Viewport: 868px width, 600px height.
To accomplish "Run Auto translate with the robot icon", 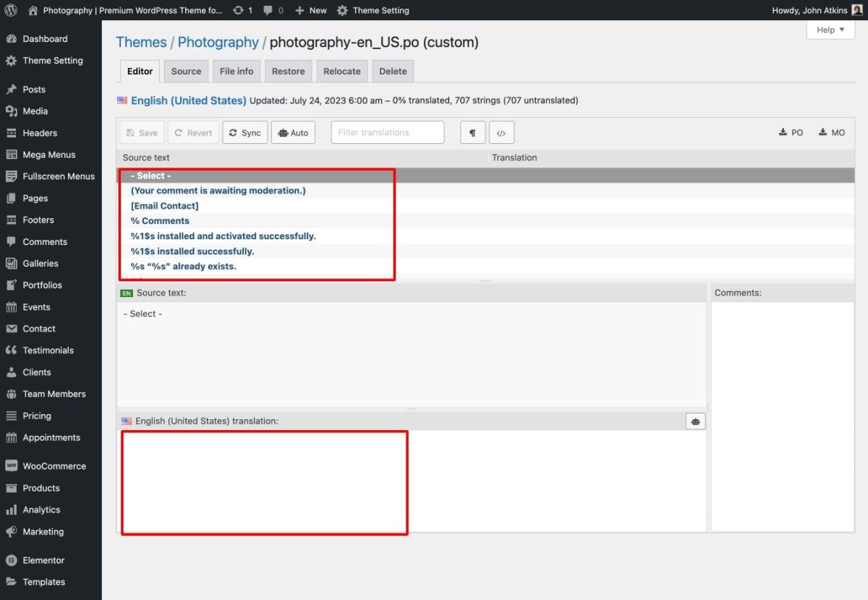I will click(293, 132).
